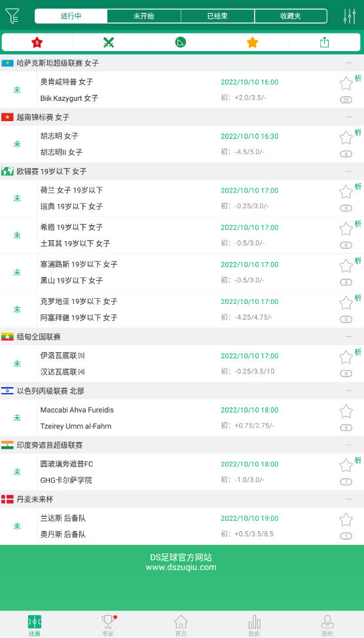Favorite the 兰达斯 后备队 match star
Screen dimensions: 364x638
[346, 519]
